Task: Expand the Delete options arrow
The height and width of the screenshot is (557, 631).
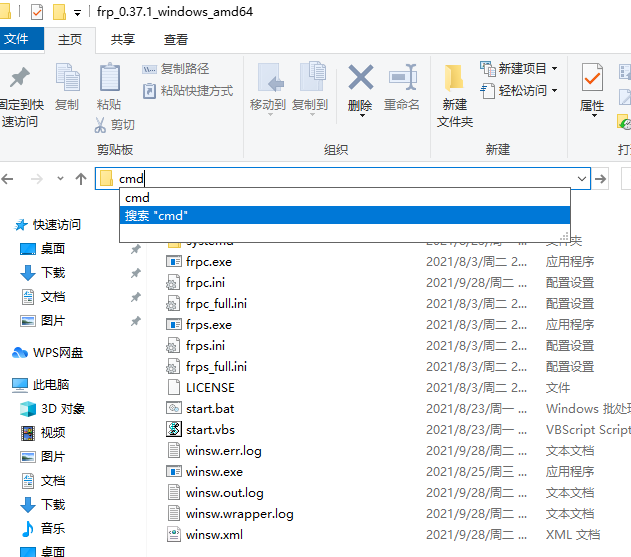Action: click(x=362, y=116)
